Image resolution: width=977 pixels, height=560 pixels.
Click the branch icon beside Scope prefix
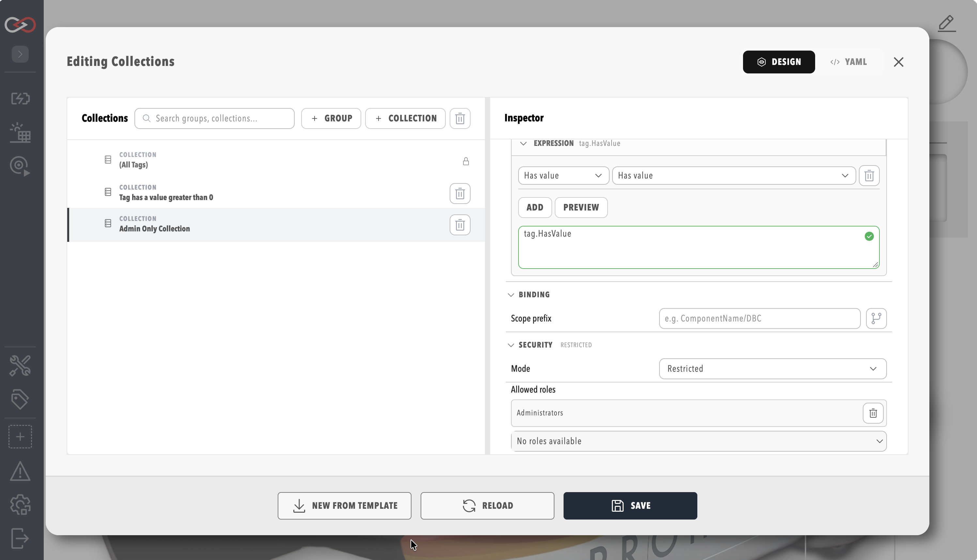pyautogui.click(x=876, y=319)
